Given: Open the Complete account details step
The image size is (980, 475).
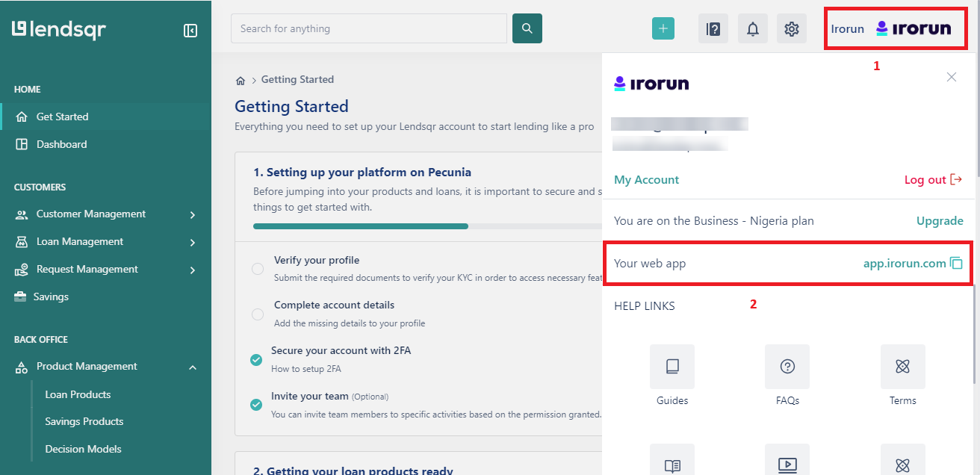Looking at the screenshot, I should tap(334, 305).
